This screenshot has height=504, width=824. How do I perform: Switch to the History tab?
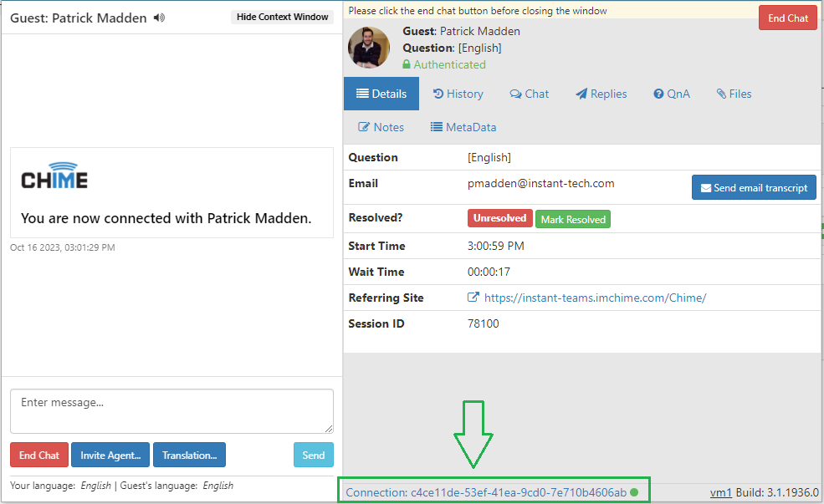[458, 94]
